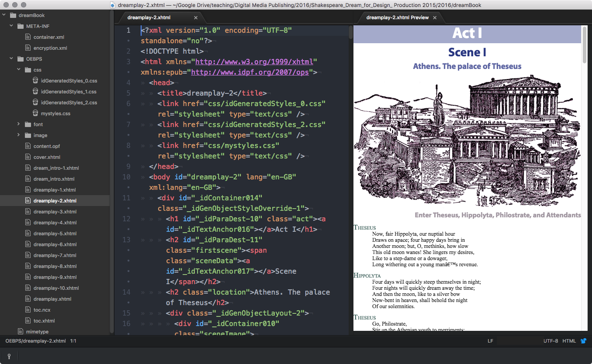This screenshot has width=592, height=364.
Task: Click Act I heading in preview
Action: pyautogui.click(x=467, y=33)
